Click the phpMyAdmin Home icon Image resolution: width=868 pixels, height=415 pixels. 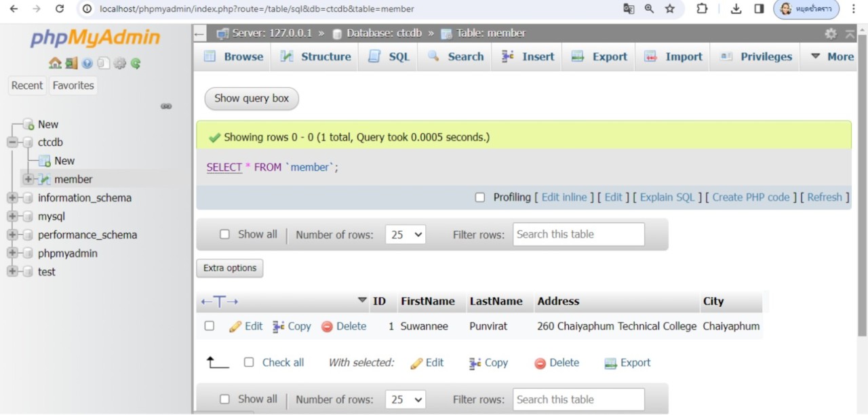[55, 63]
